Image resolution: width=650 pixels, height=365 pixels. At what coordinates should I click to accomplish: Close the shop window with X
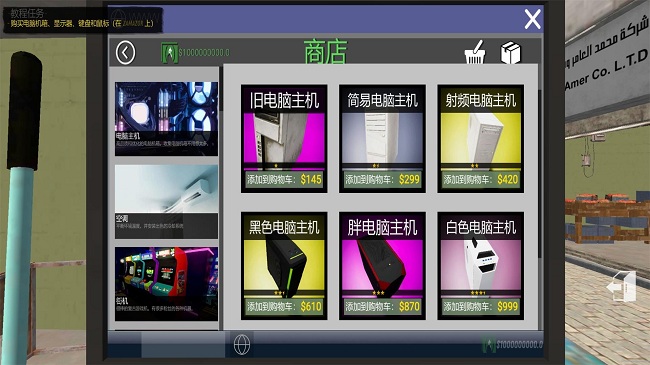[532, 19]
